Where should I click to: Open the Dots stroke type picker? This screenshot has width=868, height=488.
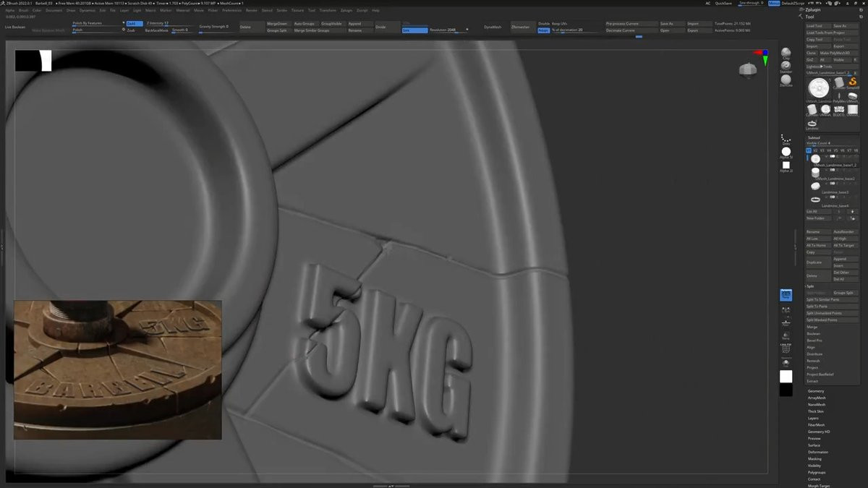pyautogui.click(x=786, y=139)
